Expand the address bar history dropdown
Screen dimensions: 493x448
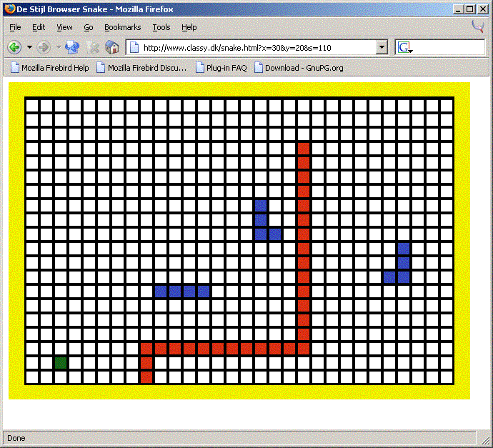pyautogui.click(x=382, y=47)
